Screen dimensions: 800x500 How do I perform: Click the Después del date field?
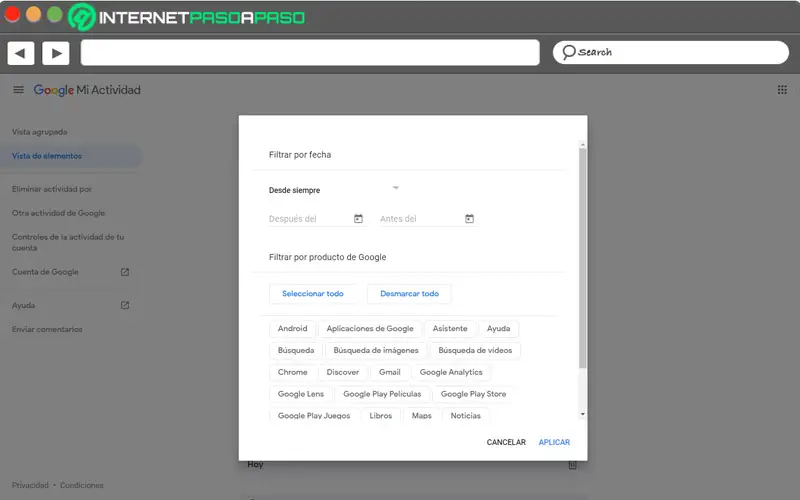click(x=316, y=219)
